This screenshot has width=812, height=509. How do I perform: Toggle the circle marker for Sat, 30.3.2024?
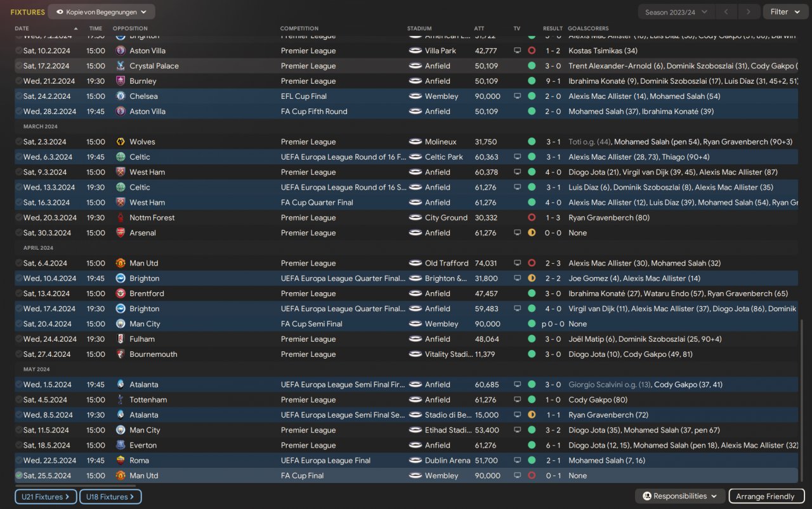click(19, 233)
